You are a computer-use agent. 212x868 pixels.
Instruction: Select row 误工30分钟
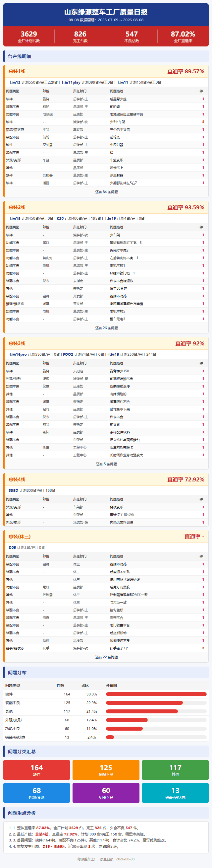click(106, 288)
